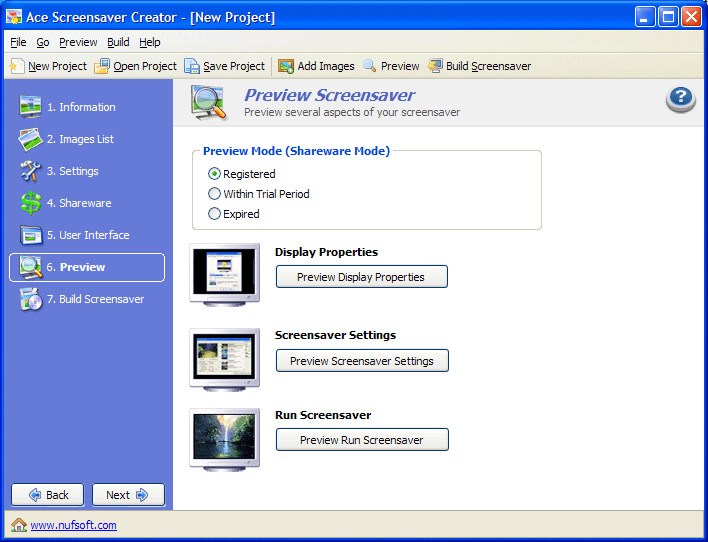Click the Shareware dollar sign icon

point(30,203)
